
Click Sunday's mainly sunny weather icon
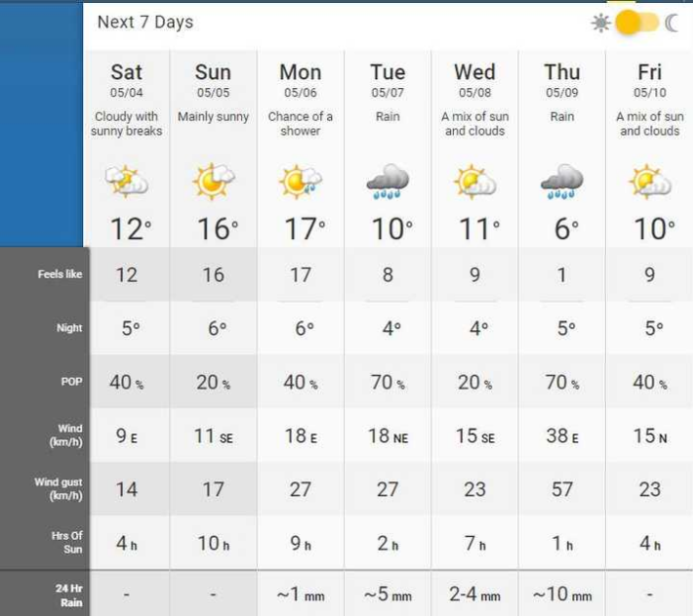[x=213, y=181]
